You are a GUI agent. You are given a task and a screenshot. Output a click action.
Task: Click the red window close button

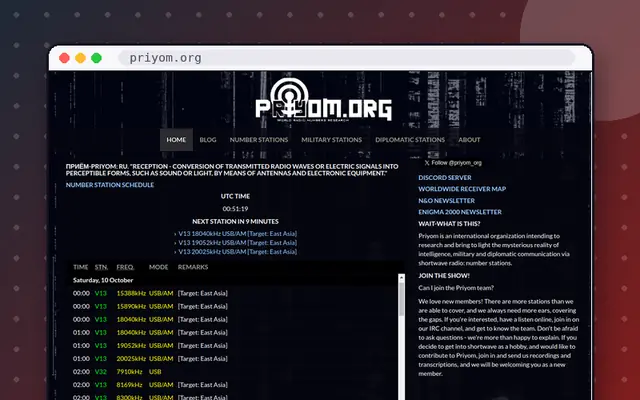point(64,58)
